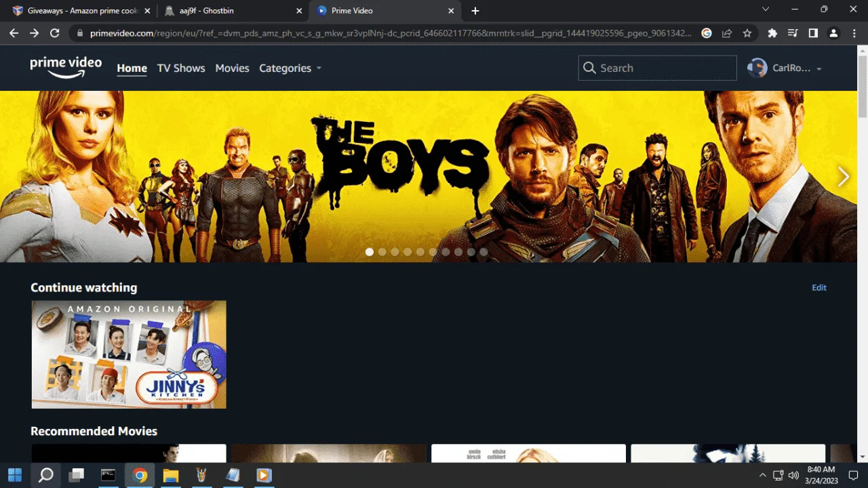
Task: Open Chrome three-dot menu
Action: [x=854, y=33]
